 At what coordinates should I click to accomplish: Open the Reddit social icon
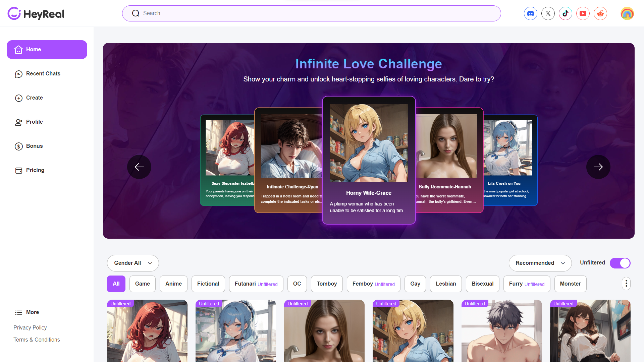[600, 13]
